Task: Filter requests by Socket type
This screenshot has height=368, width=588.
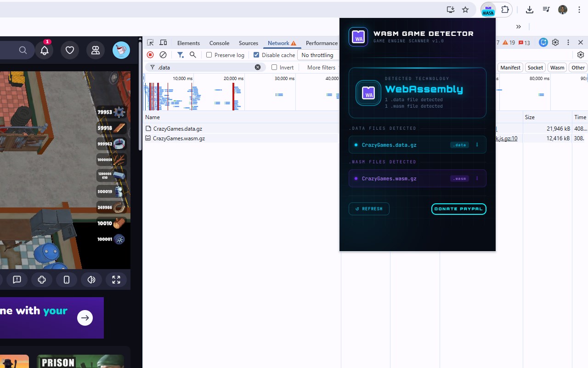Action: 535,67
